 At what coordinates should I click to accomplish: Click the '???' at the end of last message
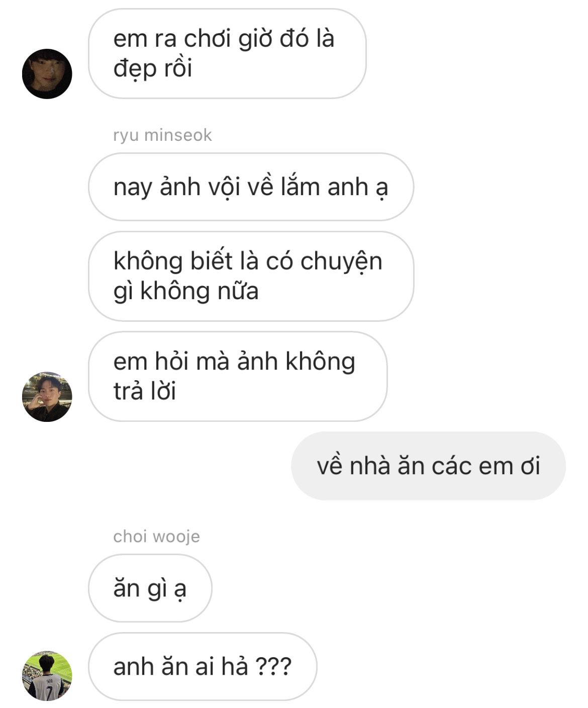pyautogui.click(x=273, y=666)
